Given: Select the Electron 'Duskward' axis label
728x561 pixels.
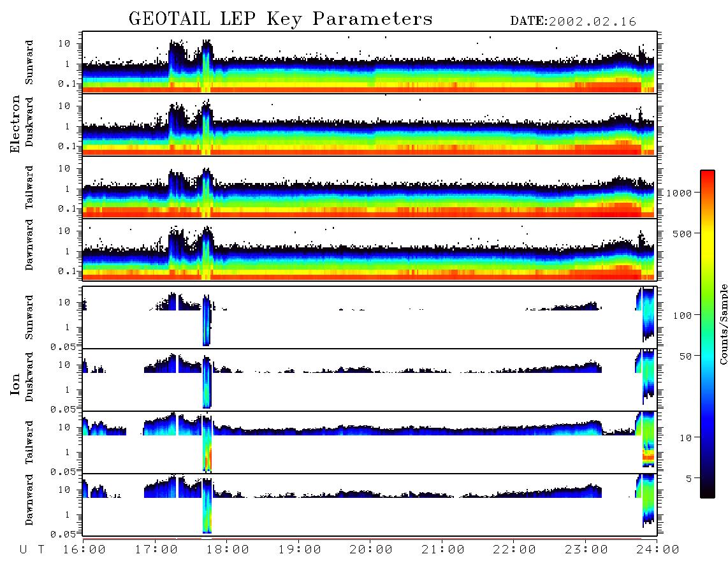Looking at the screenshot, I should tap(29, 122).
